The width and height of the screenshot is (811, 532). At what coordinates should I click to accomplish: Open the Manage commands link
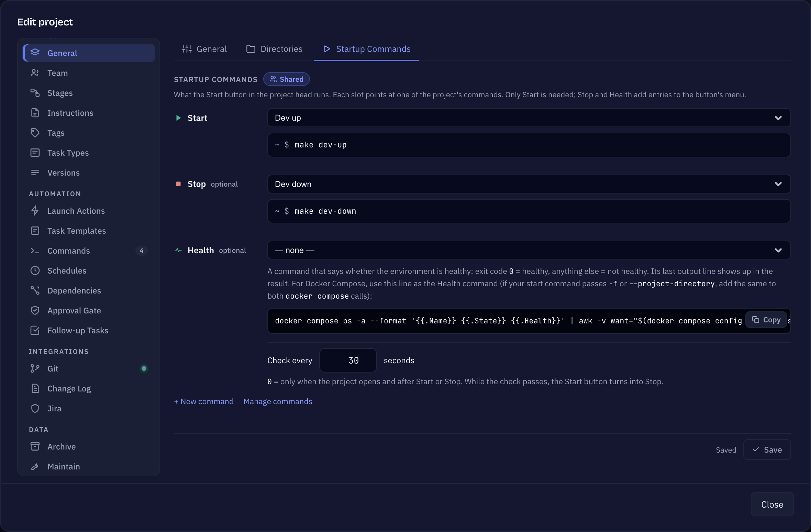278,401
